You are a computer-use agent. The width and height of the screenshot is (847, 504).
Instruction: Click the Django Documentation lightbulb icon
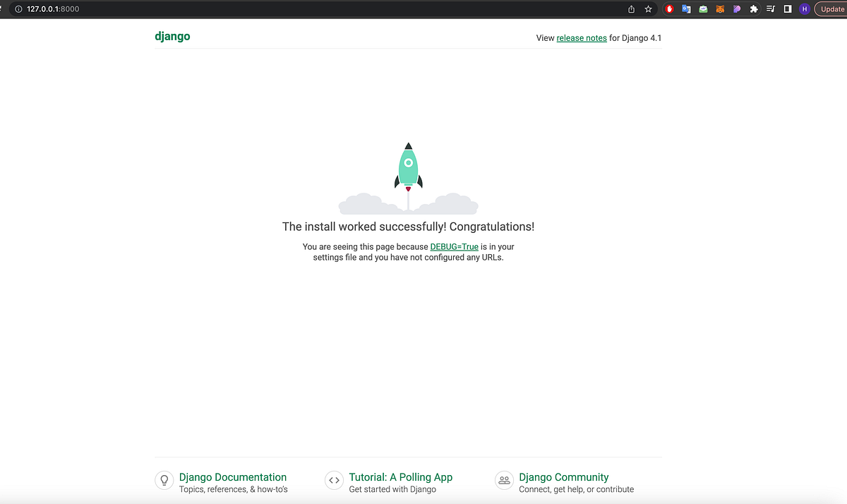click(x=164, y=480)
